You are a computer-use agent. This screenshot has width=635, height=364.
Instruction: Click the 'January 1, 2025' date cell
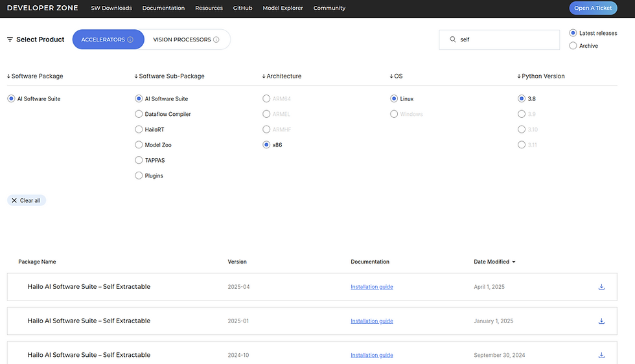[x=494, y=321]
